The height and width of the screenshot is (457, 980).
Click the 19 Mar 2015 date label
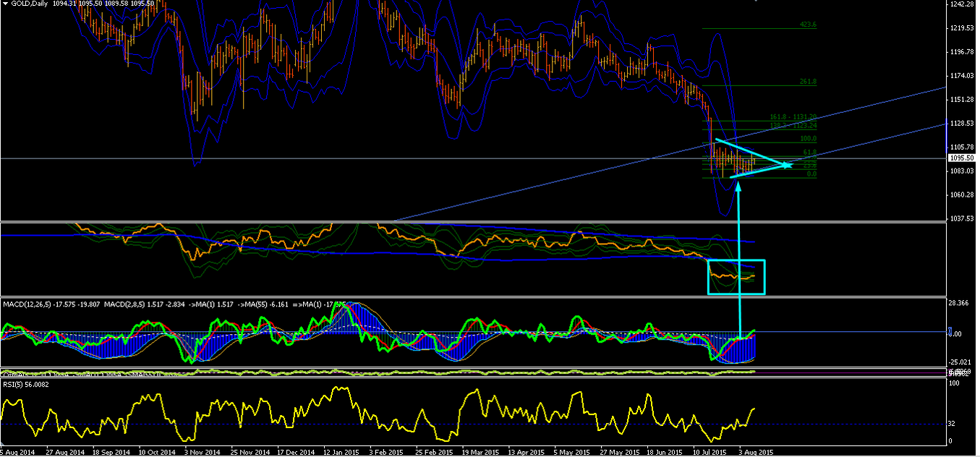pos(482,452)
